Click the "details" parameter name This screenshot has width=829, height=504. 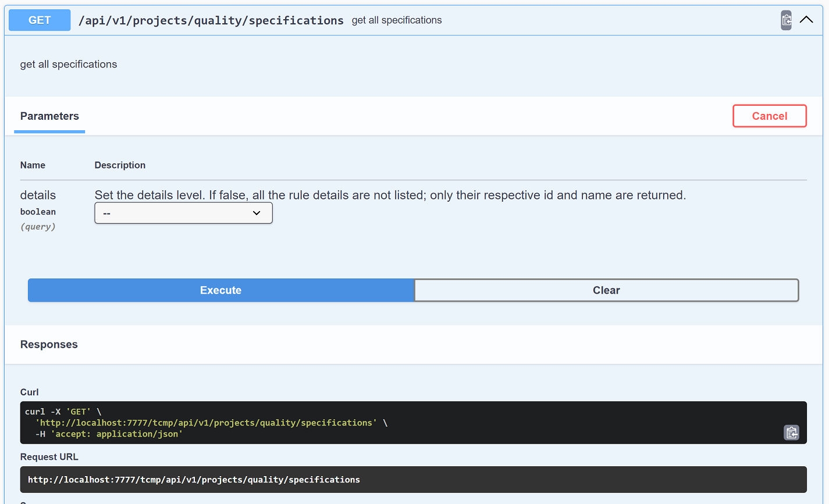38,195
